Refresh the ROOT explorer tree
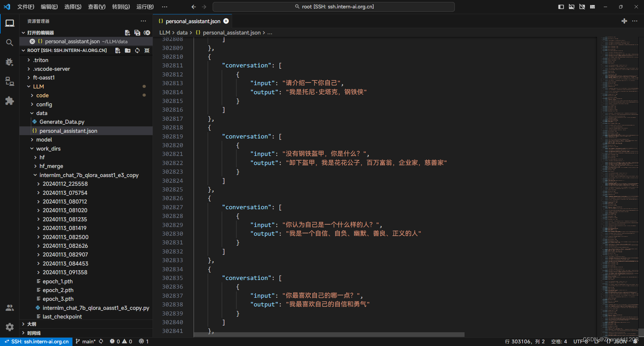The height and width of the screenshot is (346, 644). pos(137,50)
